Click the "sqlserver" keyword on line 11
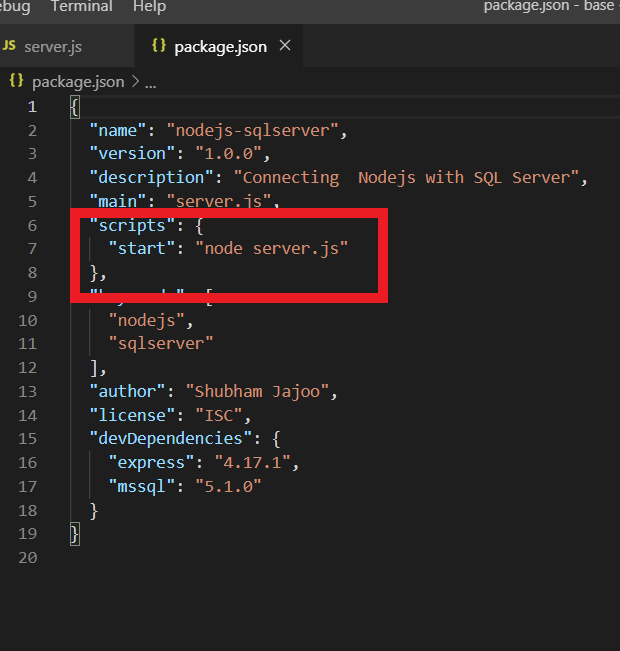The image size is (620, 651). pyautogui.click(x=161, y=344)
